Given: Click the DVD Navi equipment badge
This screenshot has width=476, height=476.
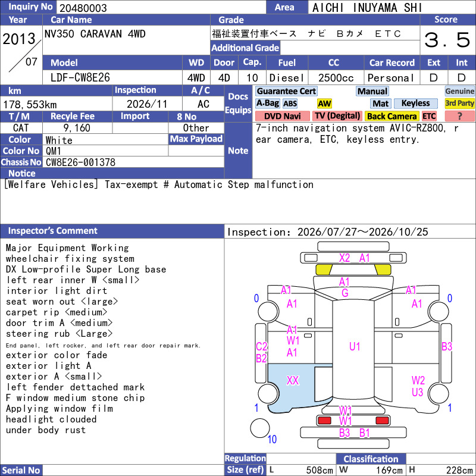Looking at the screenshot, I should (x=282, y=116).
